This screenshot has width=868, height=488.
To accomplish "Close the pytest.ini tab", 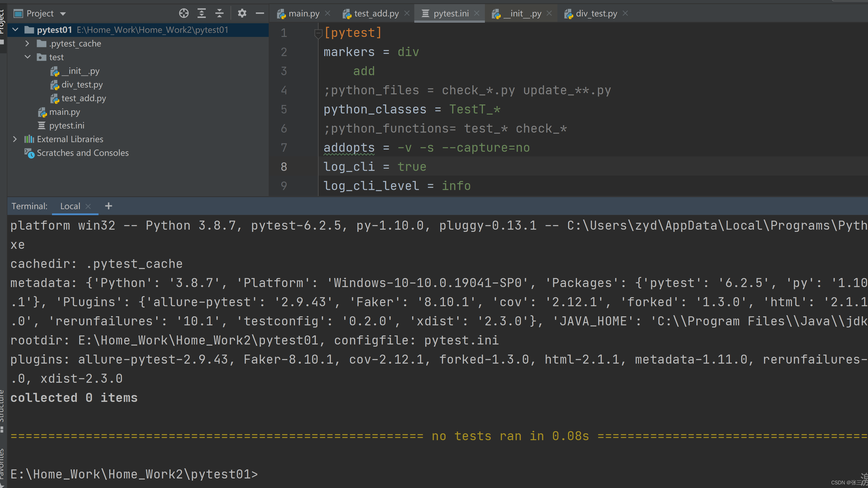I will pyautogui.click(x=477, y=13).
